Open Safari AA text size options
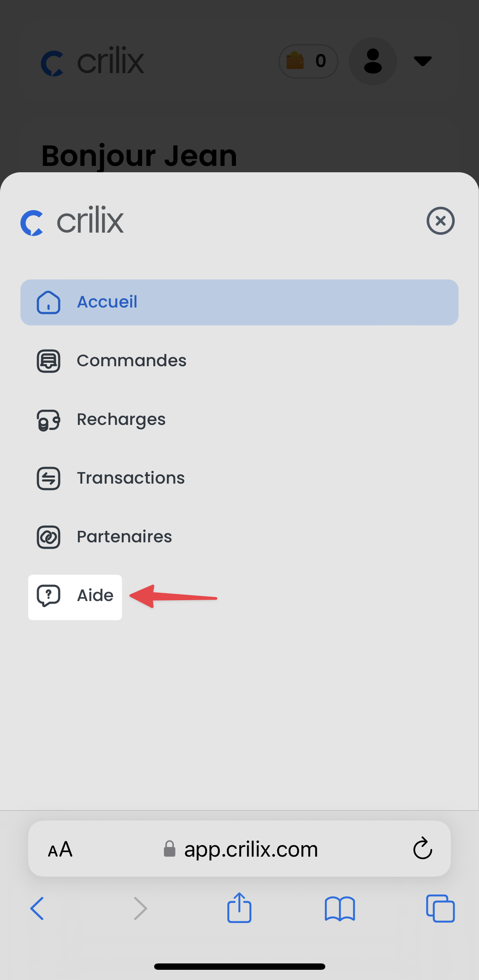This screenshot has height=980, width=479. point(60,849)
